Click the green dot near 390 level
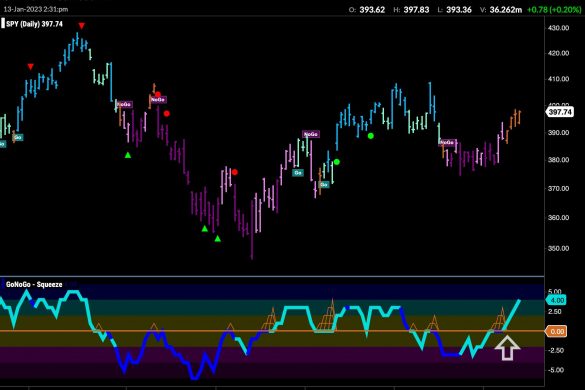Viewport: 585px width, 390px height. point(370,136)
